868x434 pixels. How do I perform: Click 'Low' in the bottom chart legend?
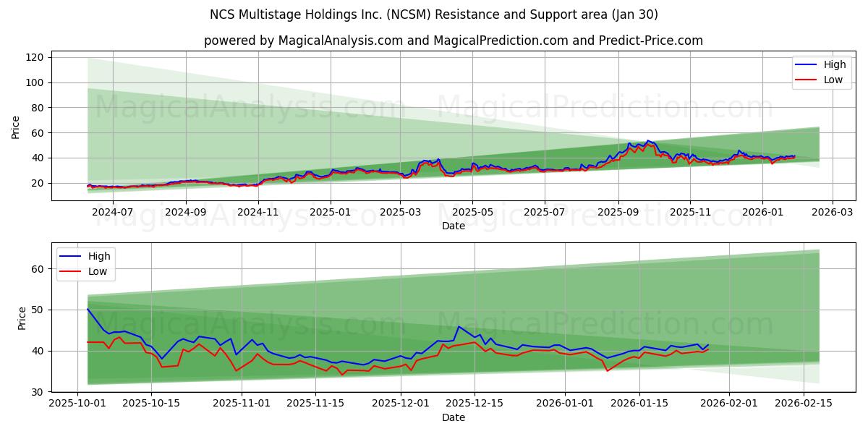[x=98, y=271]
